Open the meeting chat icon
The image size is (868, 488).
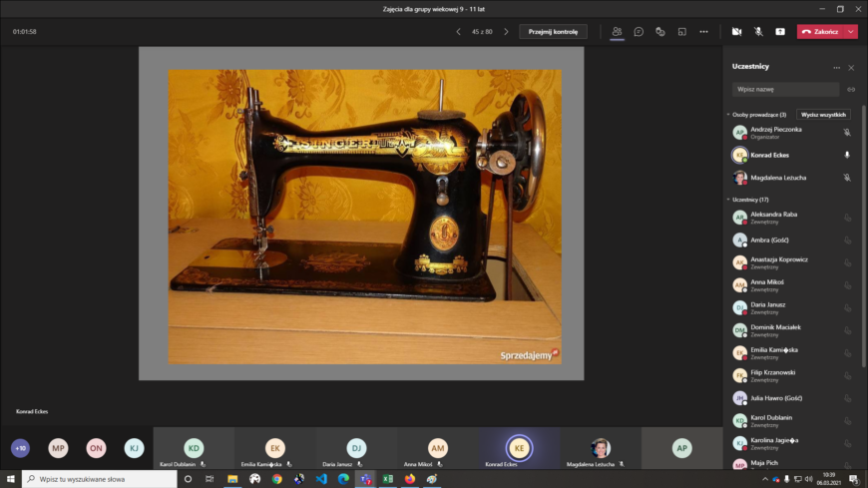(x=639, y=32)
